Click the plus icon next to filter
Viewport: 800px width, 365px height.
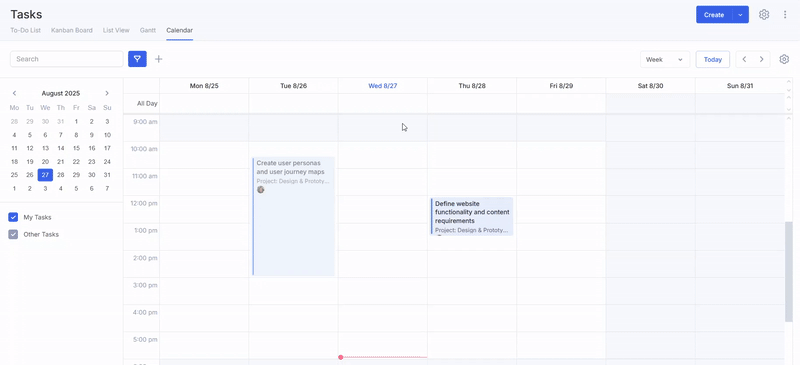tap(159, 59)
